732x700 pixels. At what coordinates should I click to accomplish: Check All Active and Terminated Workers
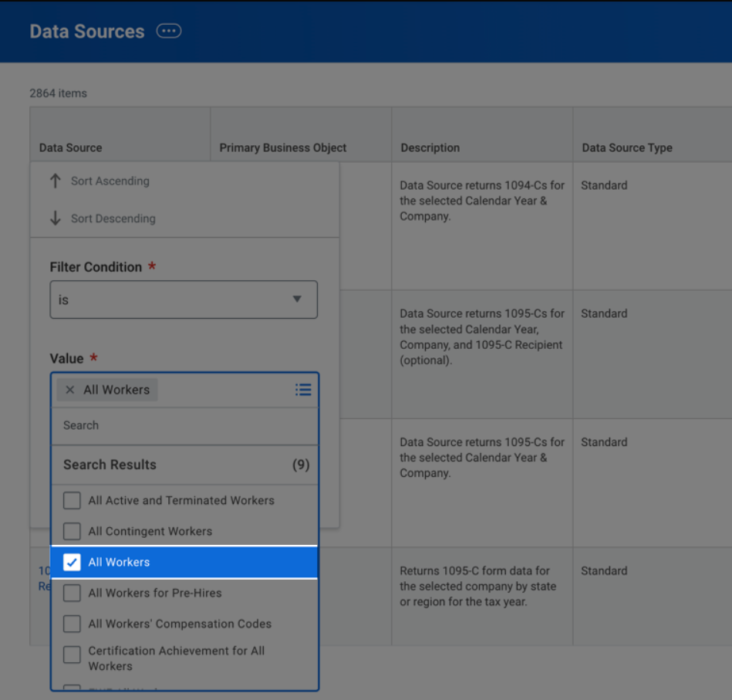(72, 500)
